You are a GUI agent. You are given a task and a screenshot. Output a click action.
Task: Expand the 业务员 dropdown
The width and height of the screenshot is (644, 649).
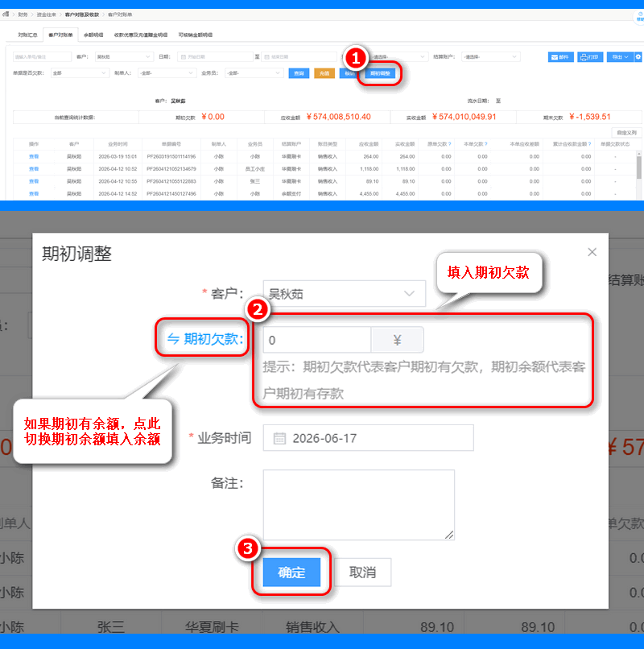click(x=254, y=73)
